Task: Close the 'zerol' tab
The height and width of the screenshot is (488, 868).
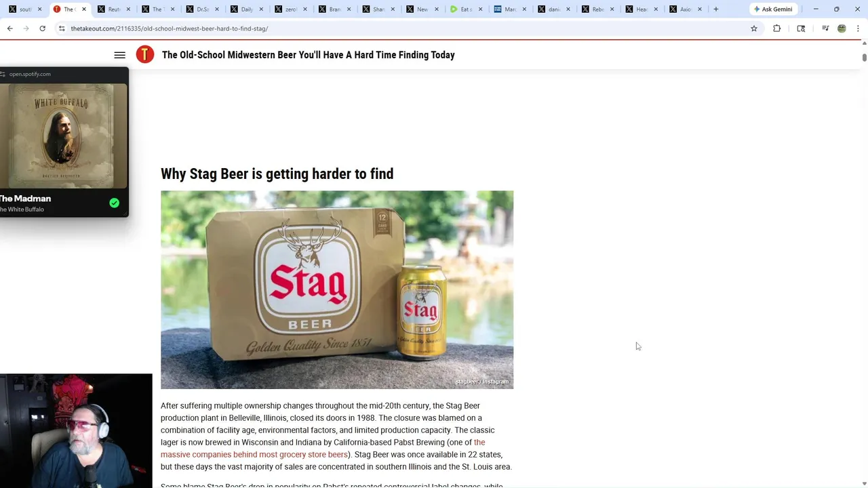Action: pyautogui.click(x=304, y=9)
